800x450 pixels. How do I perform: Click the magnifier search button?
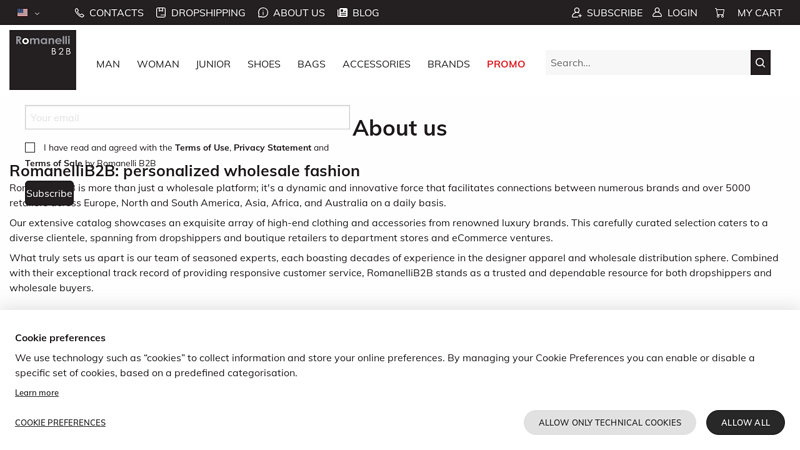coord(760,63)
